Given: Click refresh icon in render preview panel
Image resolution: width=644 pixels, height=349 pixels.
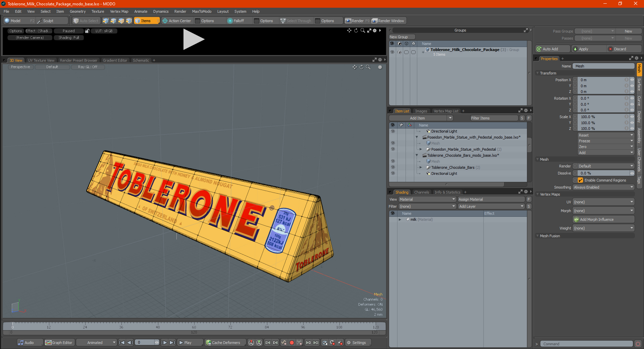Looking at the screenshot, I should [x=356, y=31].
